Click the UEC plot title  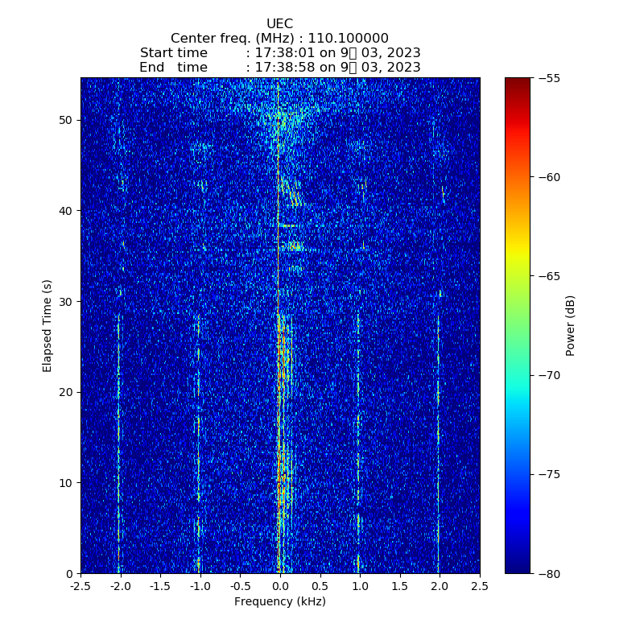[x=279, y=24]
